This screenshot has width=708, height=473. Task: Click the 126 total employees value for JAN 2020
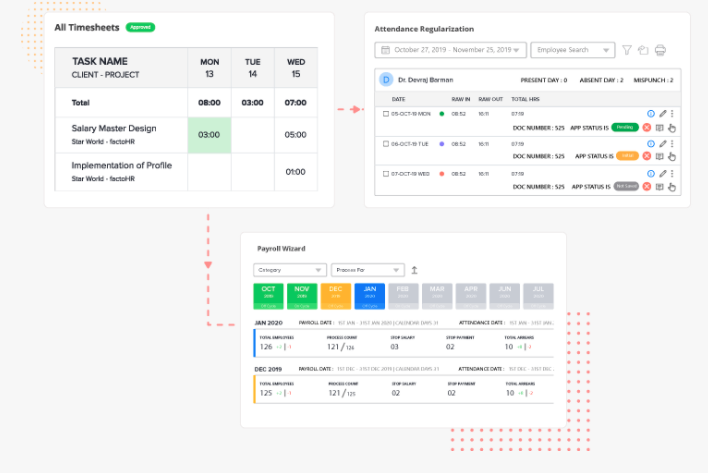[266, 347]
